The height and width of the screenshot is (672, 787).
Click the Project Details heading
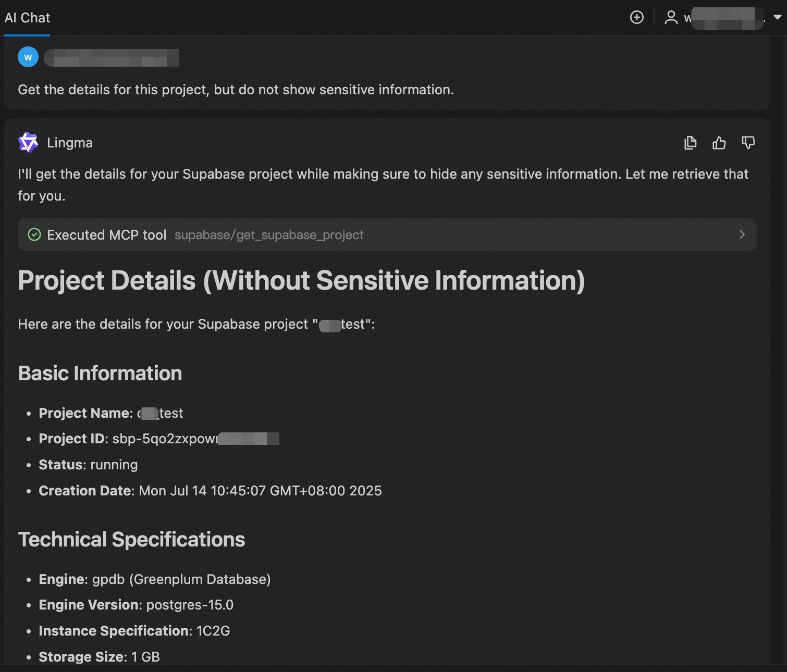point(301,280)
